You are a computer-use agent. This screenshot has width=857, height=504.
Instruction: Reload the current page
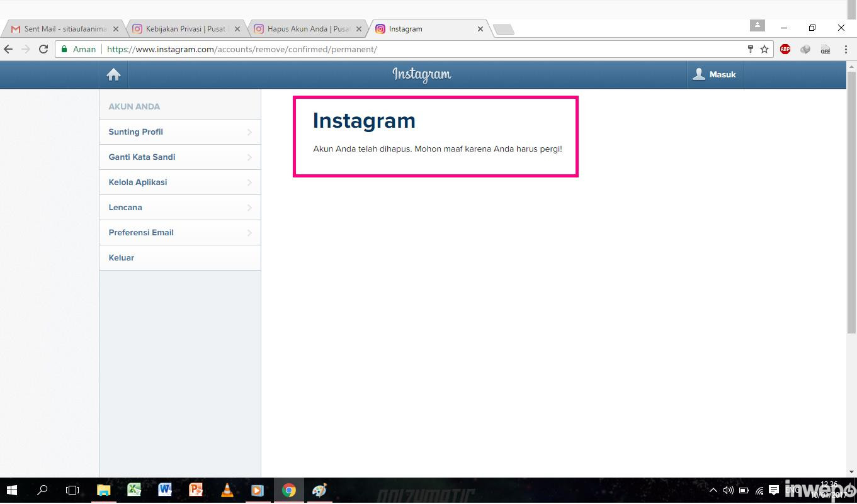tap(43, 49)
